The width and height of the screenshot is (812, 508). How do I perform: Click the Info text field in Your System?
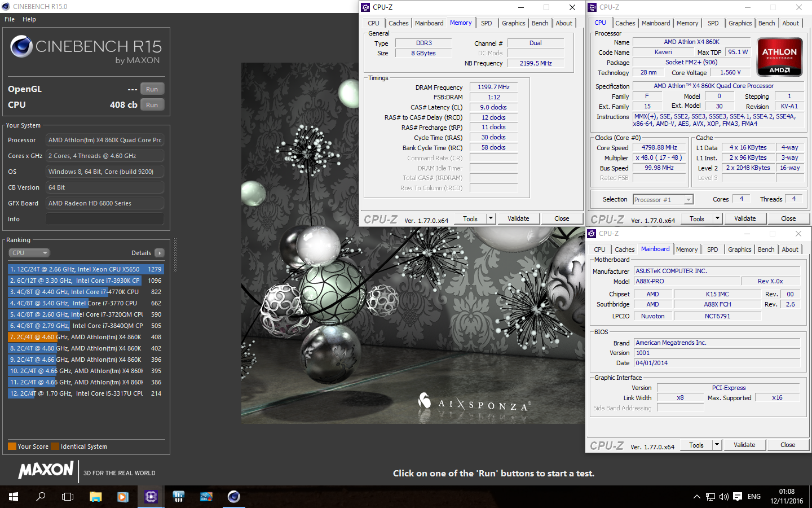click(105, 219)
